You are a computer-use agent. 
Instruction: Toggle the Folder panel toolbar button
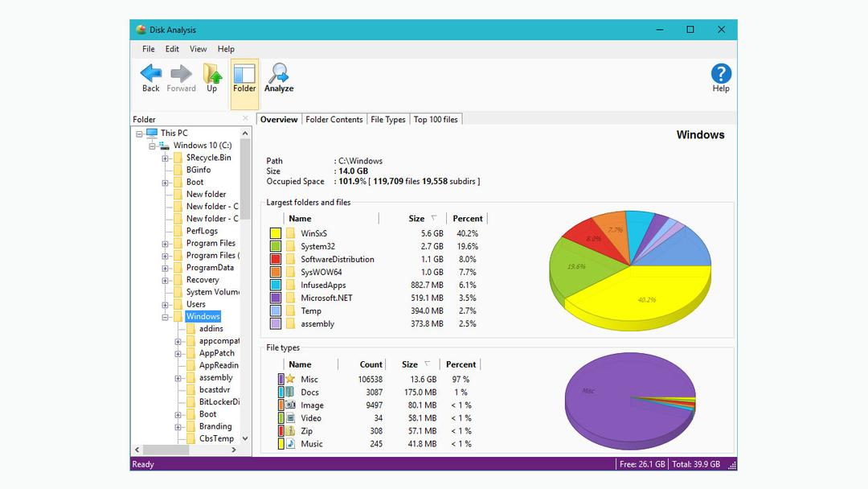[244, 79]
